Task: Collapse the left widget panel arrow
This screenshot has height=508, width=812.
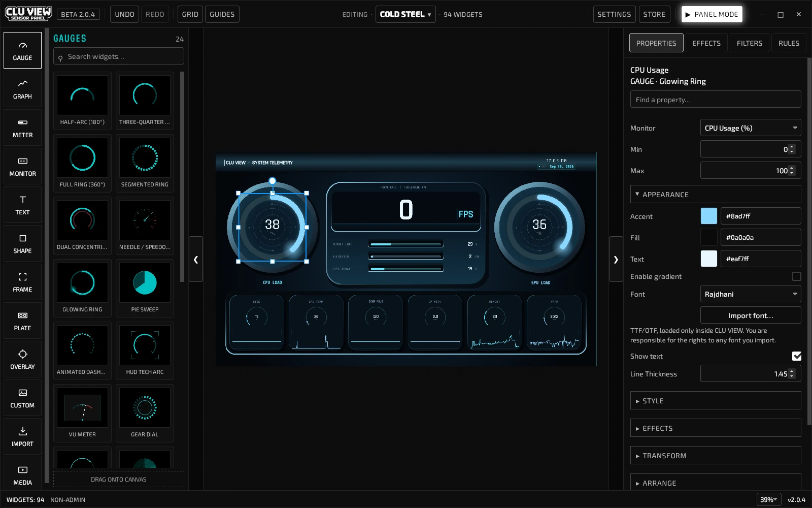Action: (196, 259)
